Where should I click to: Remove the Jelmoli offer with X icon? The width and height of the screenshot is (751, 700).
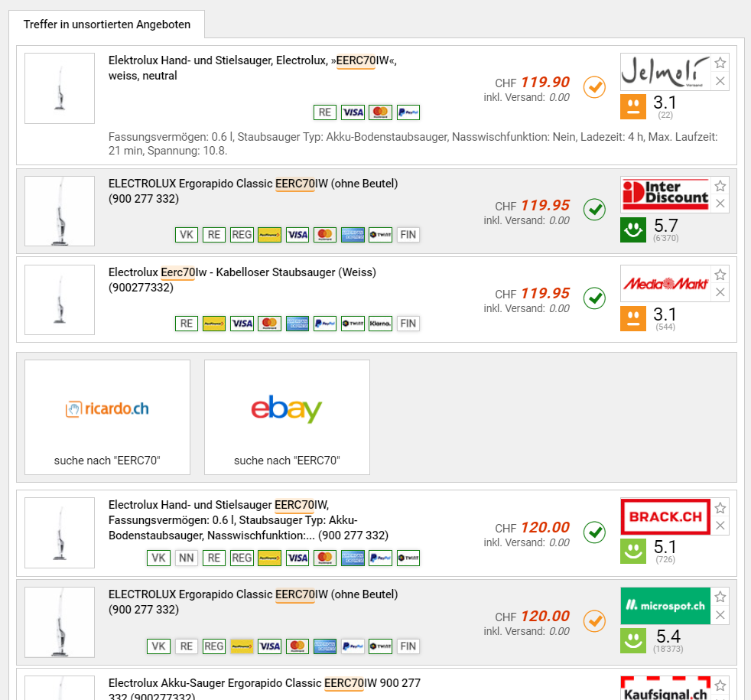(720, 81)
